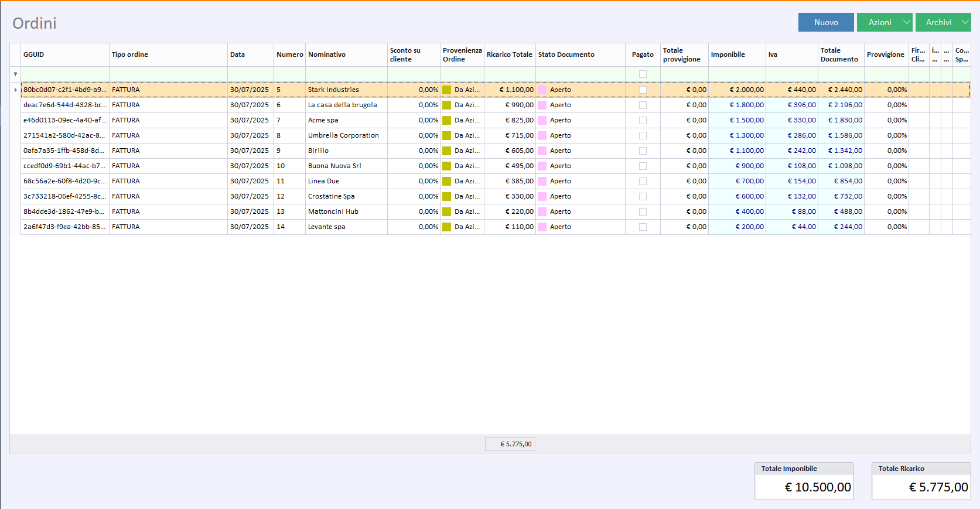Screen dimensions: 980x509
Task: Click the yellow provenance swatch for Stark Industries
Action: tap(447, 90)
